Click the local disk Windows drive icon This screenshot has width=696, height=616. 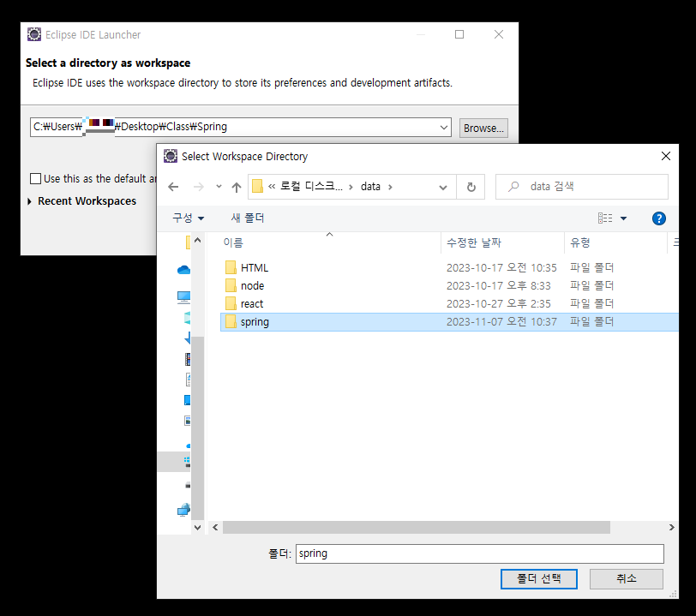[x=188, y=462]
